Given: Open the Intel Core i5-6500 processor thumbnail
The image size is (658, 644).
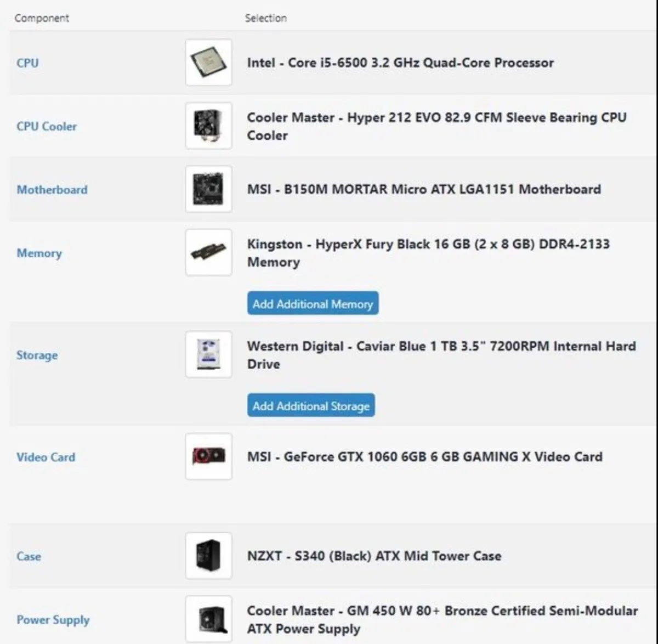Looking at the screenshot, I should coord(208,63).
